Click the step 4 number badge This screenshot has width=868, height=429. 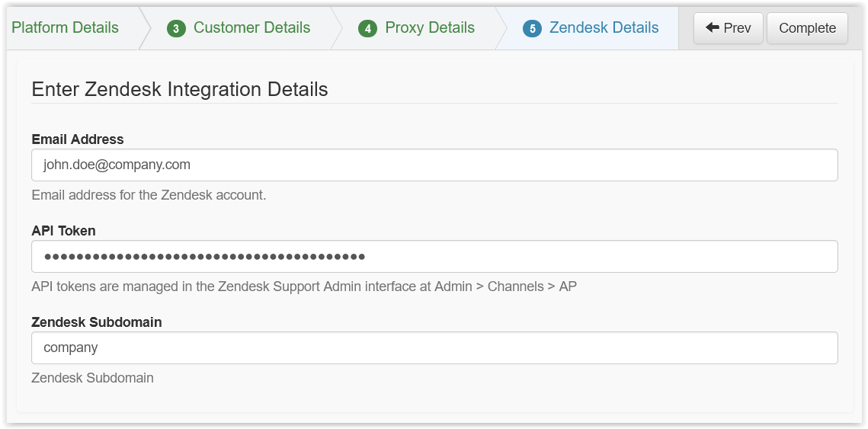point(367,29)
